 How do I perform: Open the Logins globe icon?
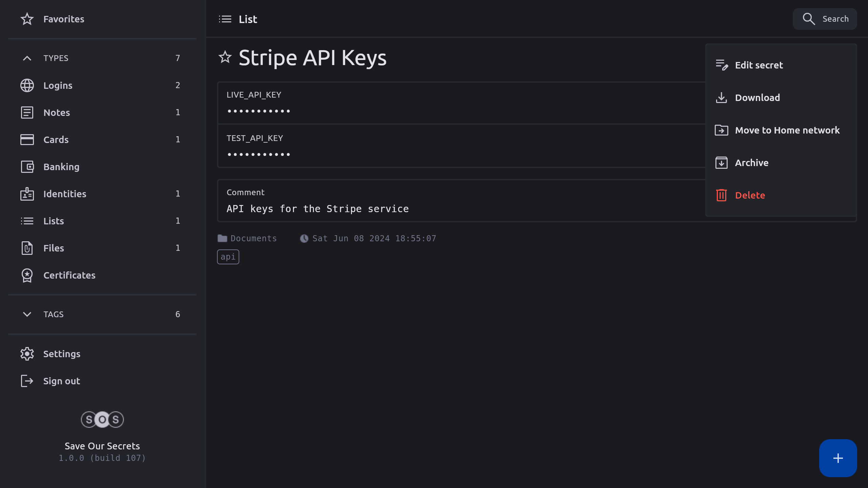(x=27, y=85)
